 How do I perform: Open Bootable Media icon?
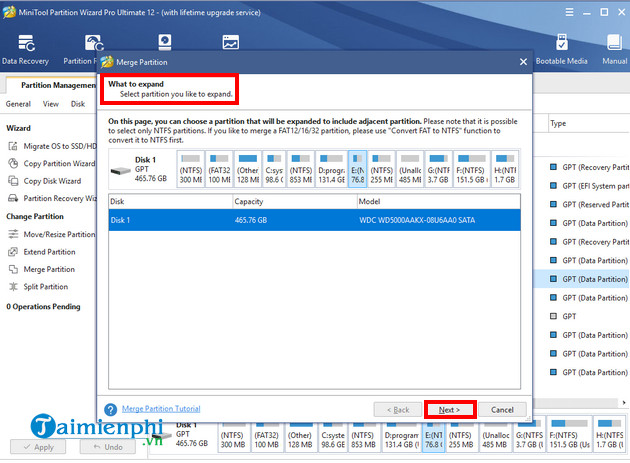point(561,42)
